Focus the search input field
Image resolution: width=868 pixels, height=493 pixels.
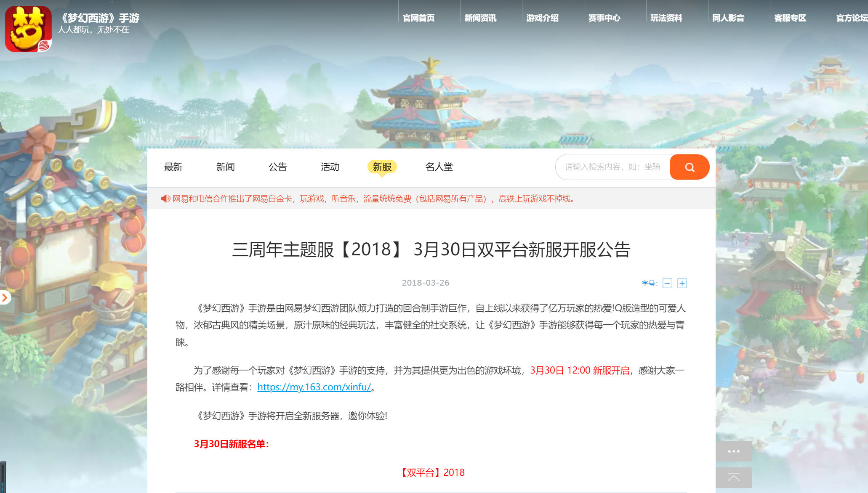[x=613, y=167]
